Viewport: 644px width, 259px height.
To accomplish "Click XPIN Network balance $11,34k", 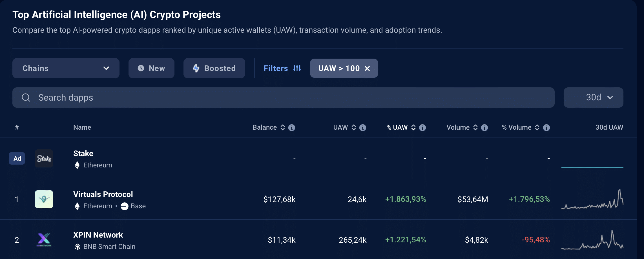I will 282,240.
